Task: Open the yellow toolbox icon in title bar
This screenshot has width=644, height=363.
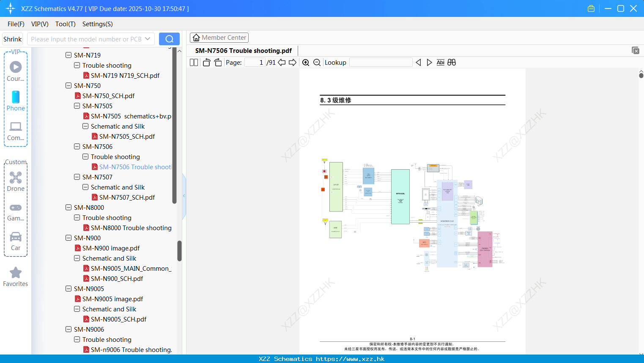Action: pyautogui.click(x=591, y=8)
